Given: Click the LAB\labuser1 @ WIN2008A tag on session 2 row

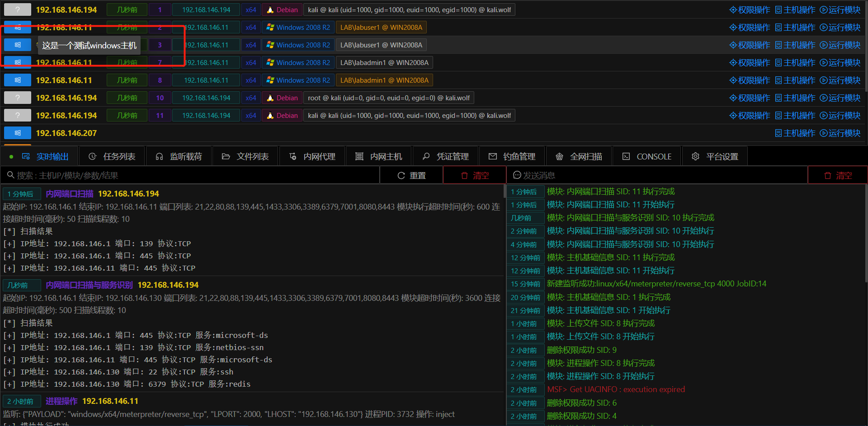Looking at the screenshot, I should (381, 27).
